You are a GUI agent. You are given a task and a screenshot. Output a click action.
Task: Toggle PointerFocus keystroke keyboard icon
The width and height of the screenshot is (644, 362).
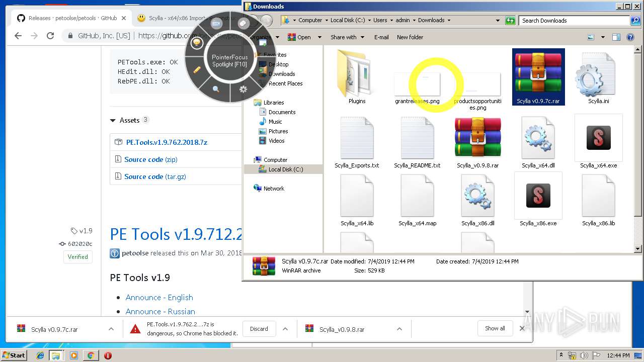pos(216,24)
